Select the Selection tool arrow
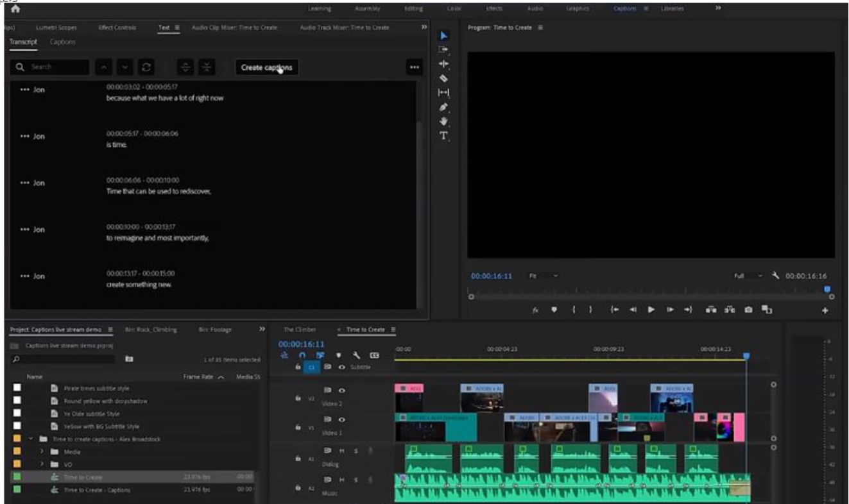 point(443,35)
